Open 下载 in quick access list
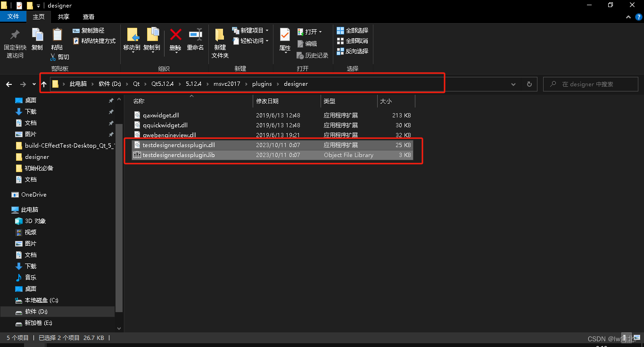The width and height of the screenshot is (644, 347). 31,112
